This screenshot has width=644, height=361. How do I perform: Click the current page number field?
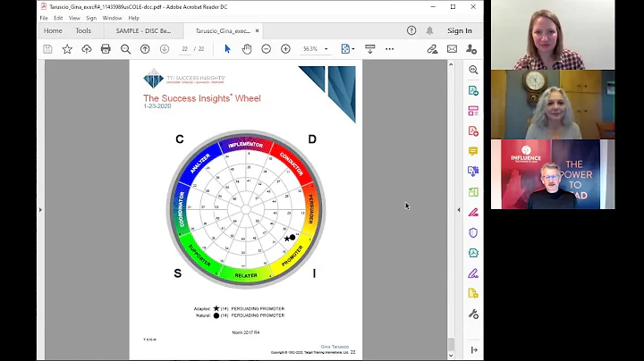(x=185, y=49)
